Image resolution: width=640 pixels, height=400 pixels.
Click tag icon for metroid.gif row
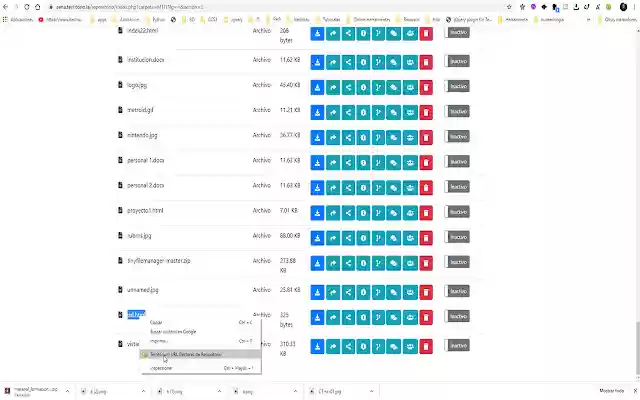point(393,113)
